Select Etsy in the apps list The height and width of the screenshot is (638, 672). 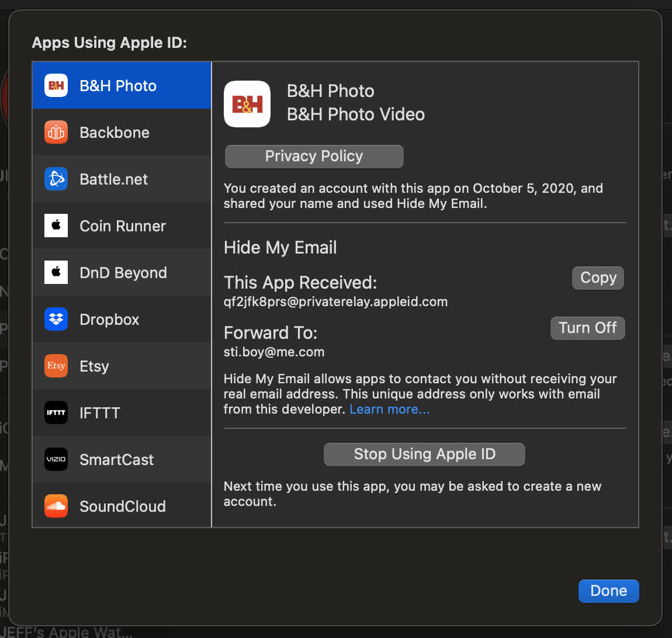122,366
